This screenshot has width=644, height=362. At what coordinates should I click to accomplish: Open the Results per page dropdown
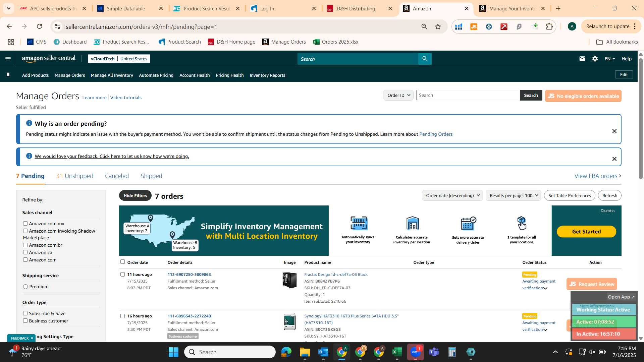(x=513, y=195)
